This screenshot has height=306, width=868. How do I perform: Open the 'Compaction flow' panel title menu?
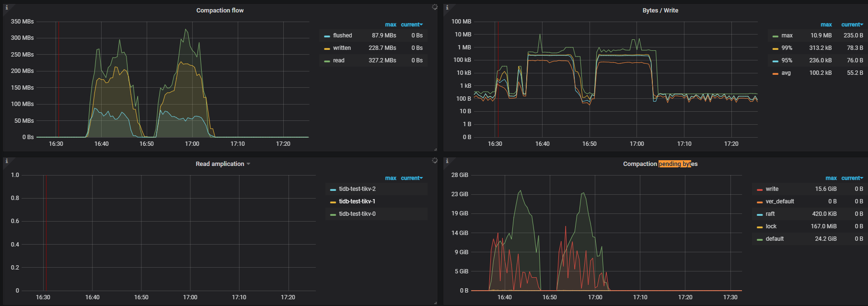(220, 11)
